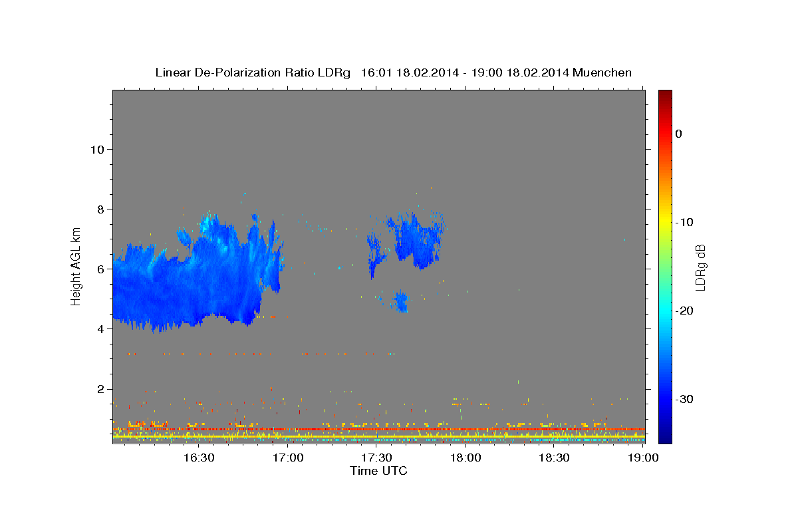
Task: Click the 'LDRg dB' colorbar label
Action: click(700, 267)
